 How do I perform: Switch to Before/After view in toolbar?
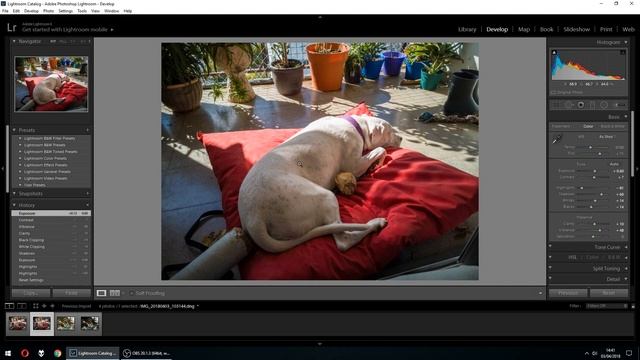(x=115, y=293)
